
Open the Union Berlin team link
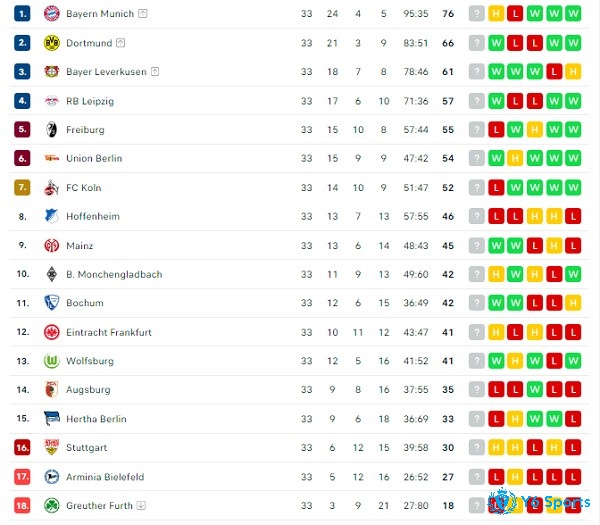94,158
